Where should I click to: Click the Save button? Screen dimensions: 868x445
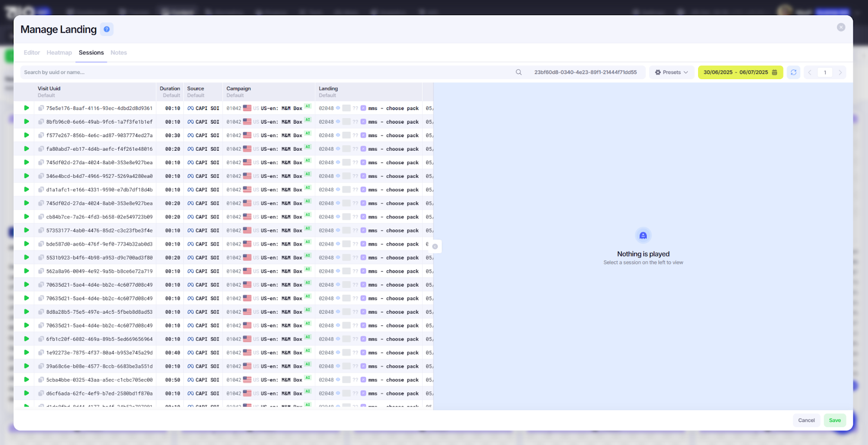[x=834, y=420]
